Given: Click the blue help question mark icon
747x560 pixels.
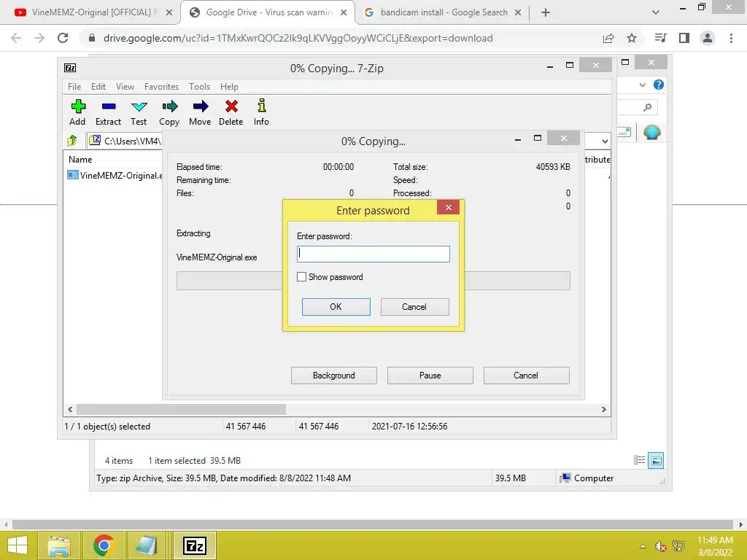Looking at the screenshot, I should tap(659, 85).
